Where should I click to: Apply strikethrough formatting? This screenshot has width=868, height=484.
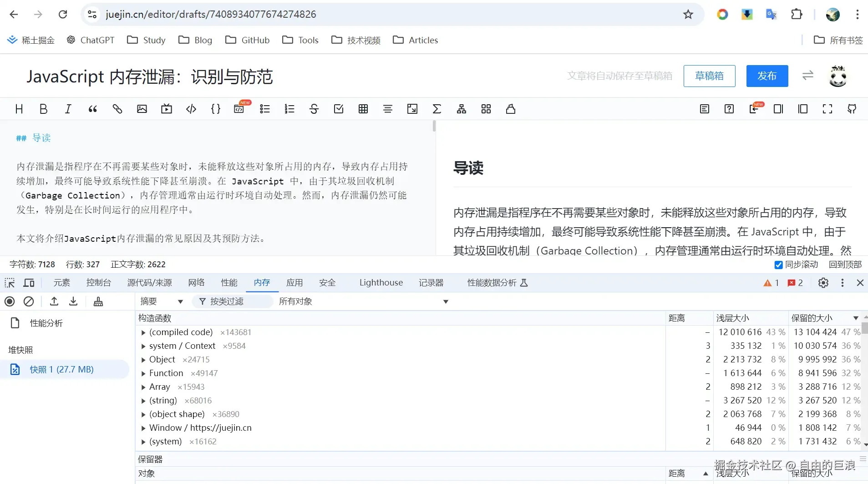[314, 109]
